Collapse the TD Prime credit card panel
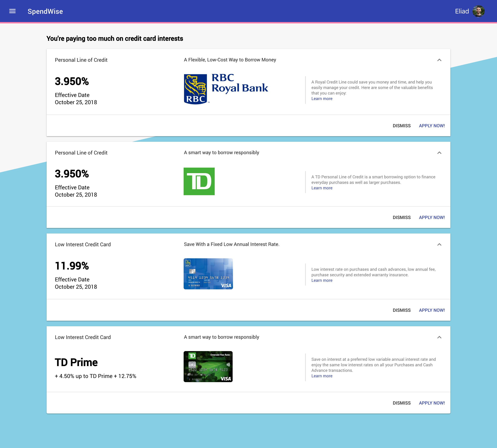 tap(439, 337)
